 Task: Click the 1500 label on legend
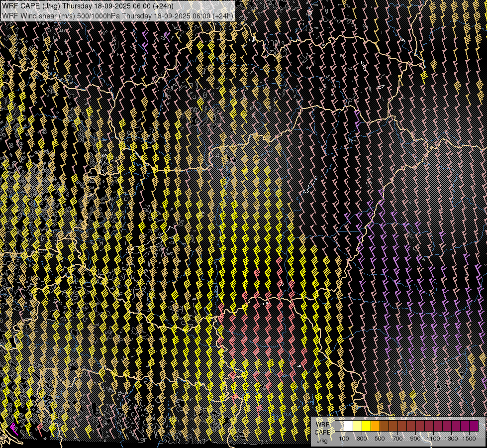[x=469, y=439]
